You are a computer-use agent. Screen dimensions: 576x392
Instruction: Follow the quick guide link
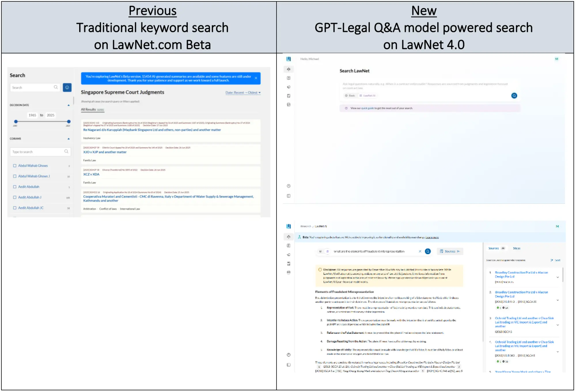(x=367, y=108)
